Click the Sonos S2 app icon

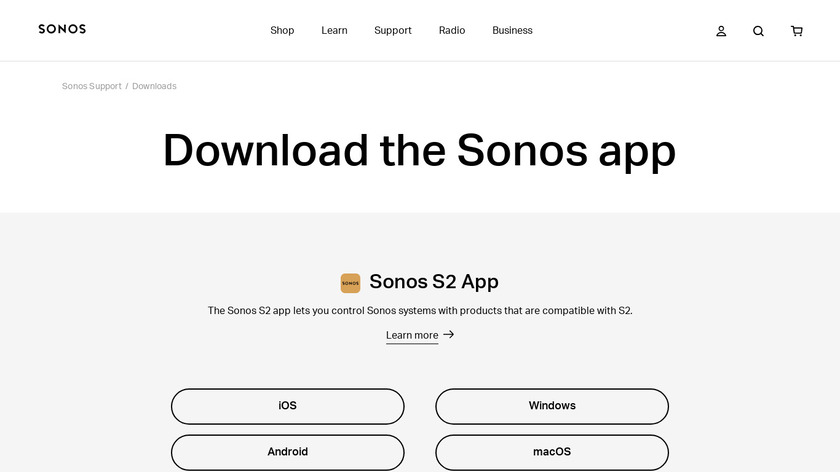pos(350,283)
